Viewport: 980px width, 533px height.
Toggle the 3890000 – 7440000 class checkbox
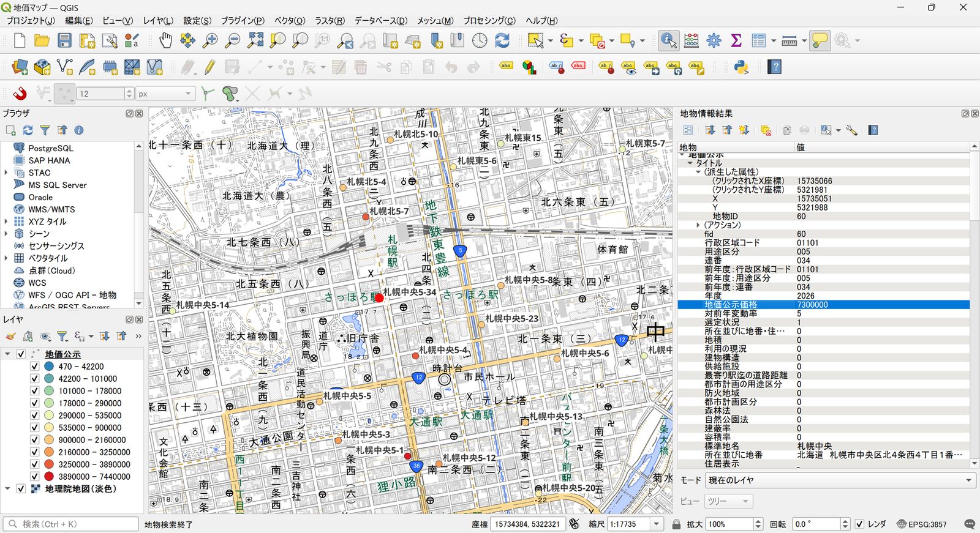pyautogui.click(x=35, y=477)
